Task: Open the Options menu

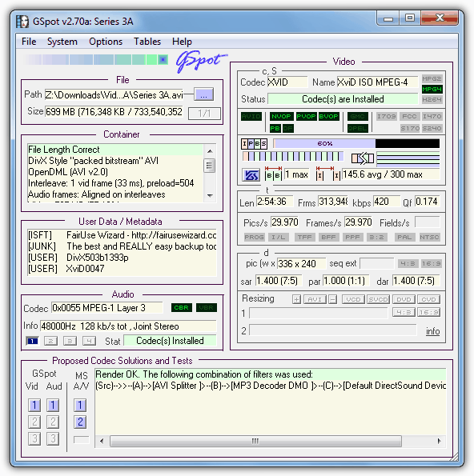Action: coord(106,42)
